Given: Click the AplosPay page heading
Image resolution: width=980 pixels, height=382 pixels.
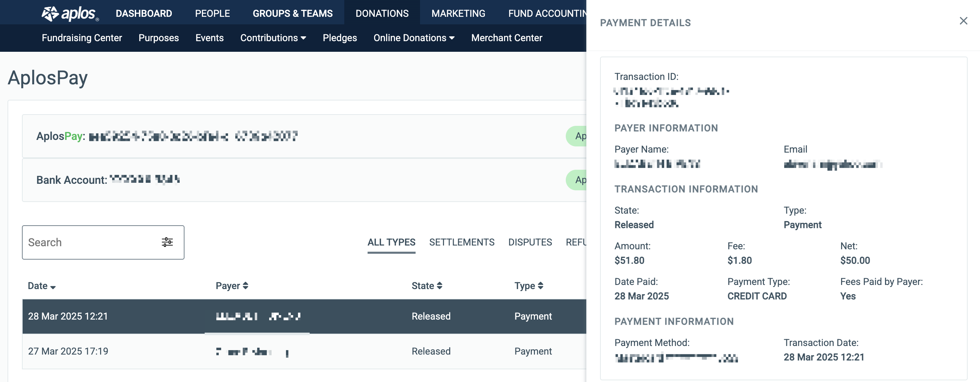Looking at the screenshot, I should click(x=48, y=77).
